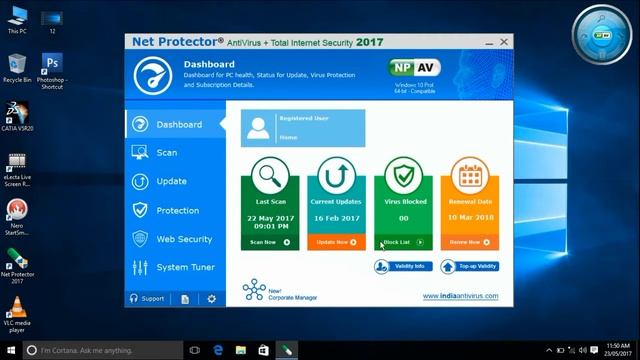
Task: Click the Update circular arrow sidebar icon
Action: tap(140, 182)
